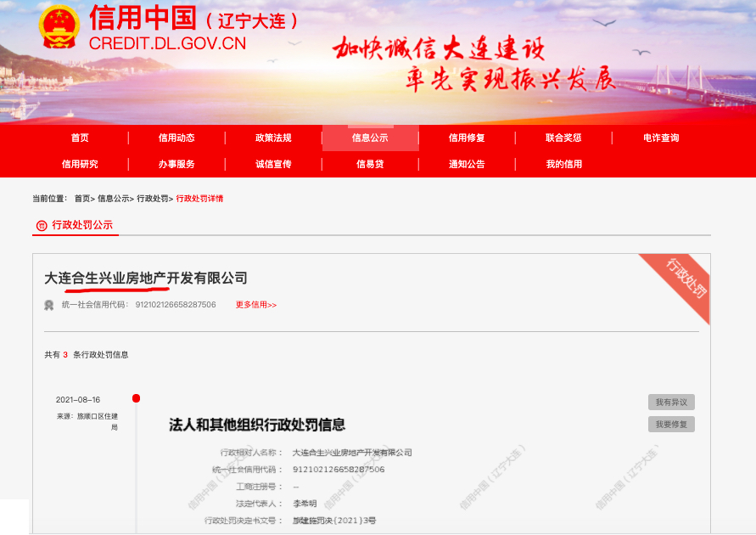Open 诚信宣传 navigation item
Screen dimensions: 756x535
click(x=273, y=164)
